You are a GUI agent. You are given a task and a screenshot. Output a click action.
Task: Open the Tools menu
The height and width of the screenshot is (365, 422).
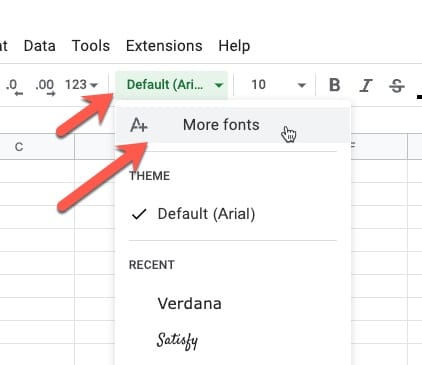[x=91, y=46]
